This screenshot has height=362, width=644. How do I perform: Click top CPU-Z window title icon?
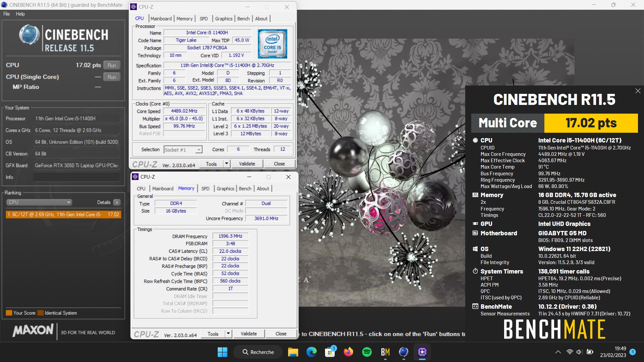click(x=133, y=7)
